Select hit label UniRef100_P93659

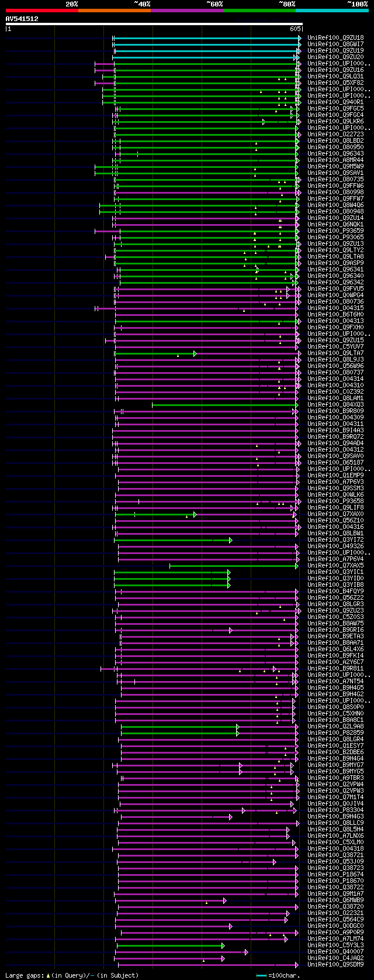pos(335,231)
